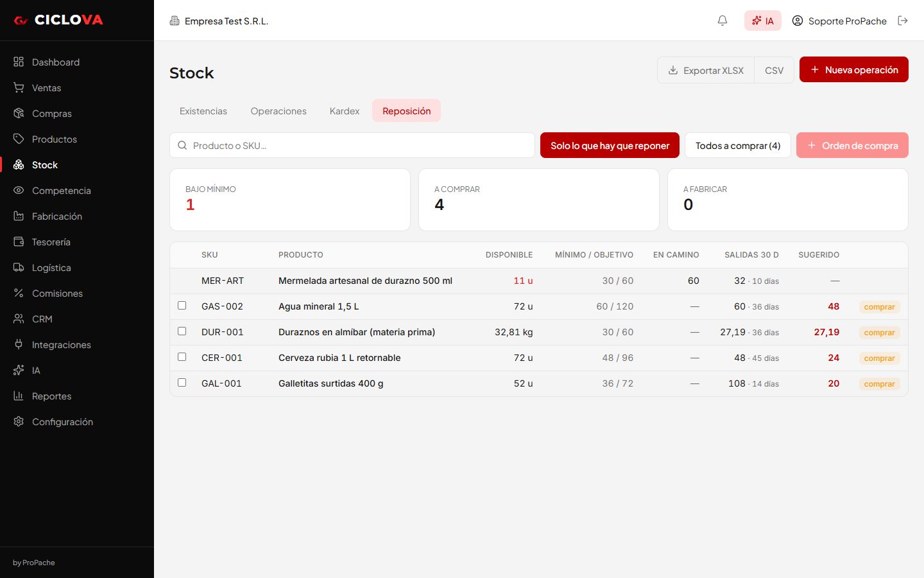Start a Nueva operación
Image resolution: width=924 pixels, height=578 pixels.
(x=854, y=69)
